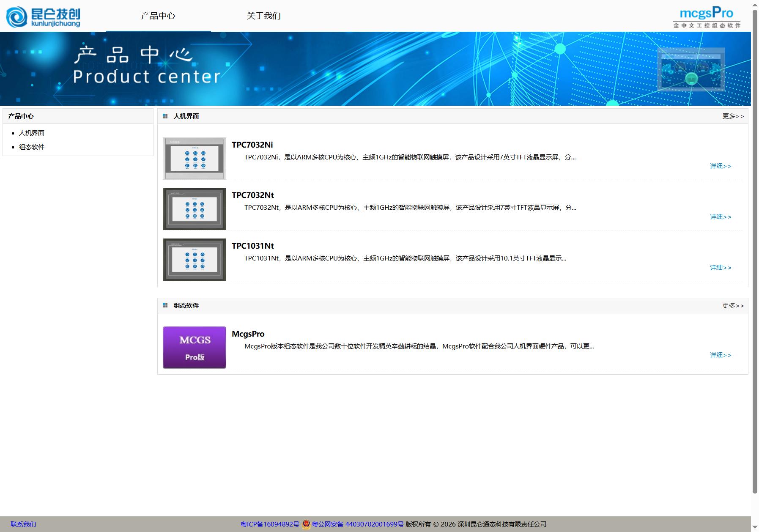Click the Kunlun Jichuang logo

(x=43, y=17)
